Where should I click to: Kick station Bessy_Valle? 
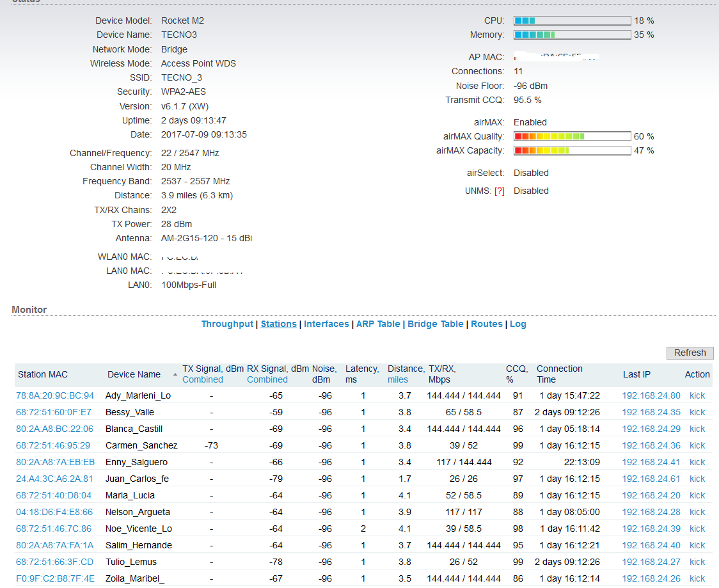[697, 412]
